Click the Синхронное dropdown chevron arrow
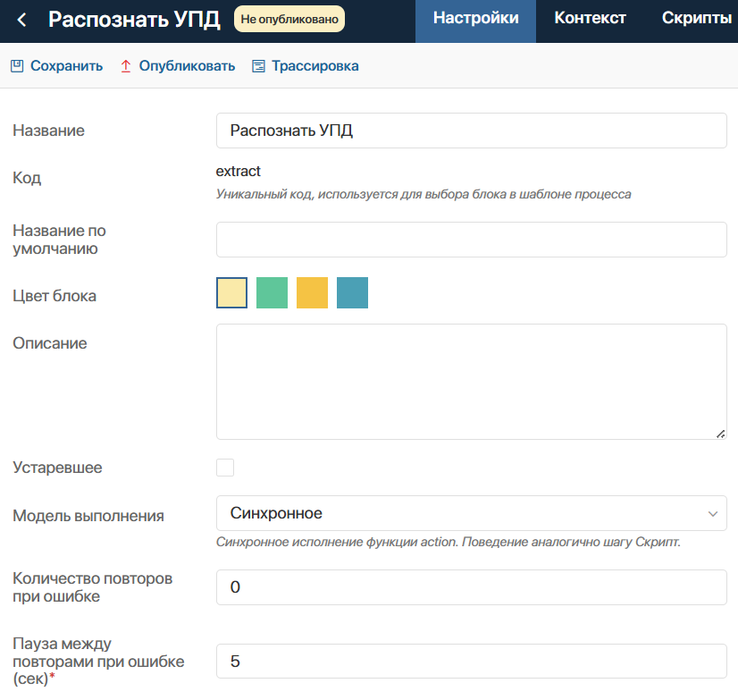738x700 pixels. (713, 513)
